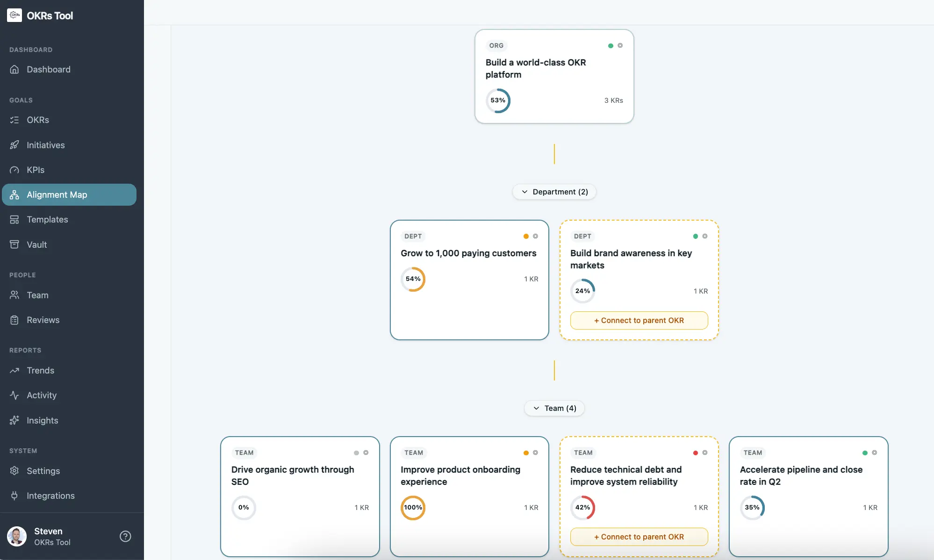Connect brand awareness OKR to parent
The width and height of the screenshot is (934, 560).
[639, 320]
